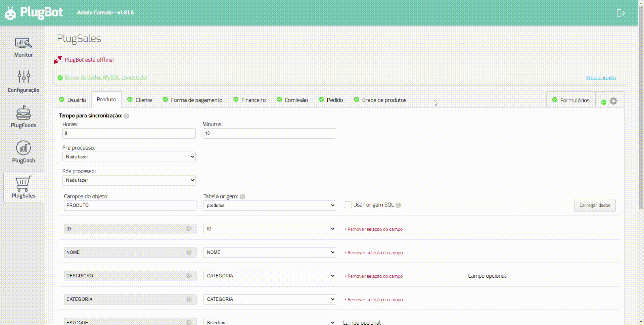Open Tabela origem dropdown showing produtos

coord(270,205)
